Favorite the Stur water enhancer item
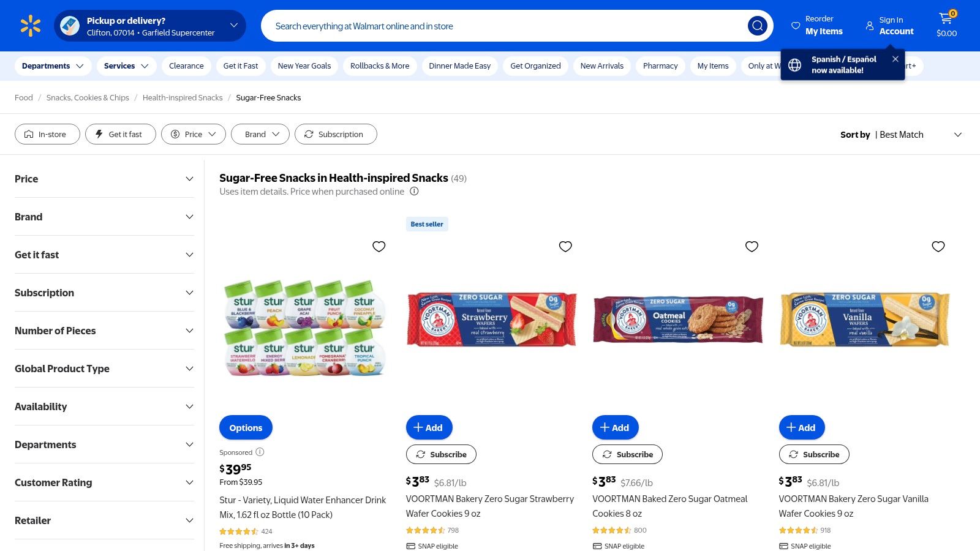 tap(379, 246)
